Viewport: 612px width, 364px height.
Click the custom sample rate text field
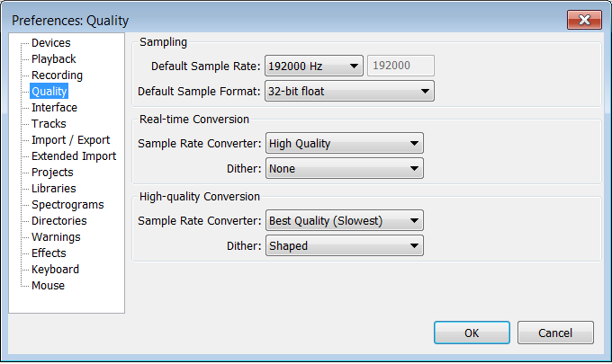click(400, 66)
